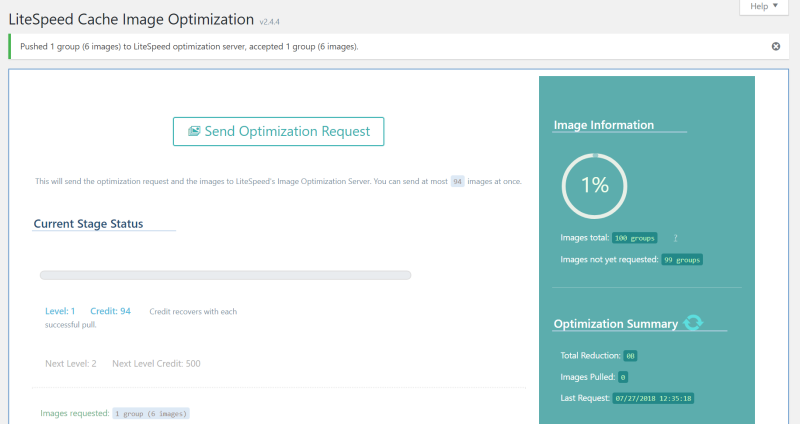This screenshot has height=424, width=800.
Task: Click the Total Reduction value badge
Action: tap(630, 356)
